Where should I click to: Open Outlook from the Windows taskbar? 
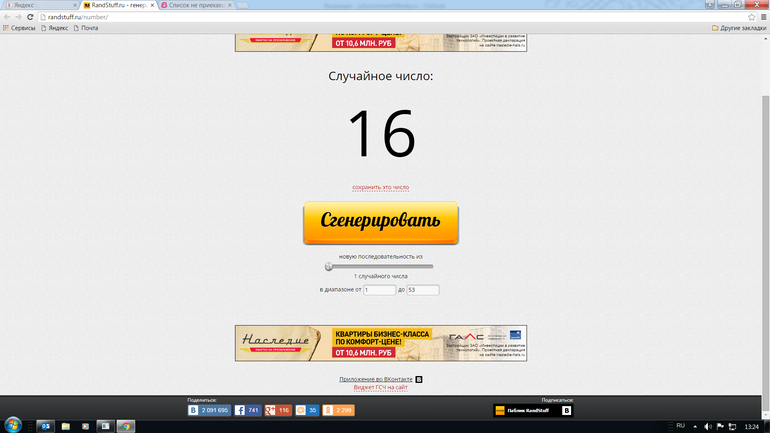45,426
